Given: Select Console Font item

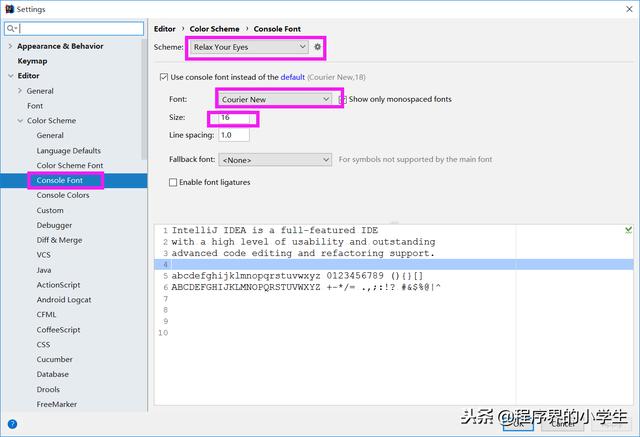Looking at the screenshot, I should [60, 180].
